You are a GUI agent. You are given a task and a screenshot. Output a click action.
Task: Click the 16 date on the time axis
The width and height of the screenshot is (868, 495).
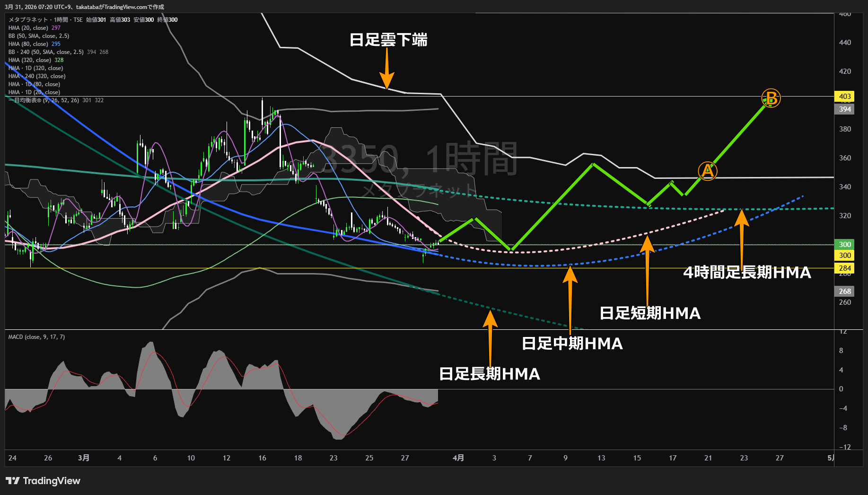[x=262, y=458]
